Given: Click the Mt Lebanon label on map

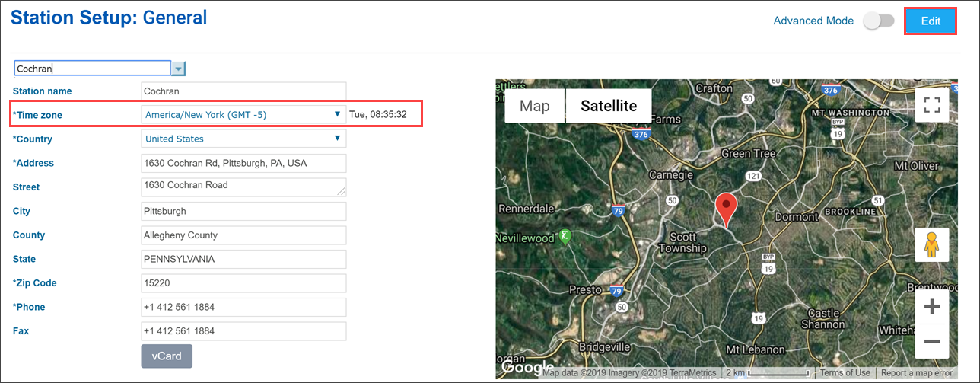Looking at the screenshot, I should point(756,349).
